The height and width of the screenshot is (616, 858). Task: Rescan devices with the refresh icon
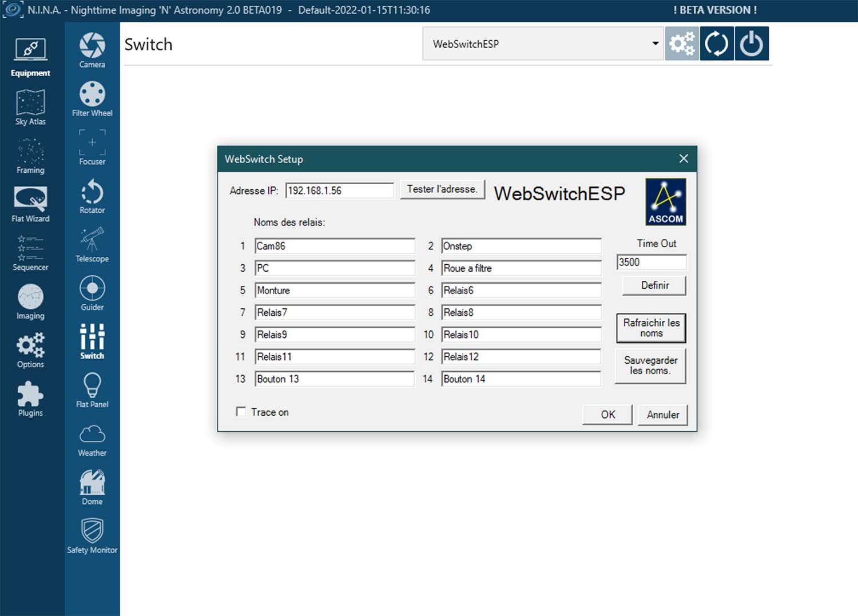(717, 43)
